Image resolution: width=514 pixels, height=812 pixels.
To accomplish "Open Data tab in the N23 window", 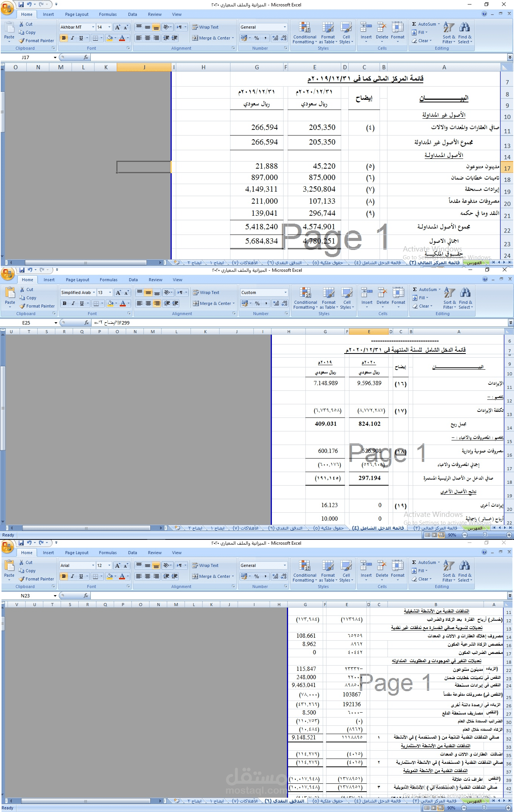I will [x=133, y=553].
